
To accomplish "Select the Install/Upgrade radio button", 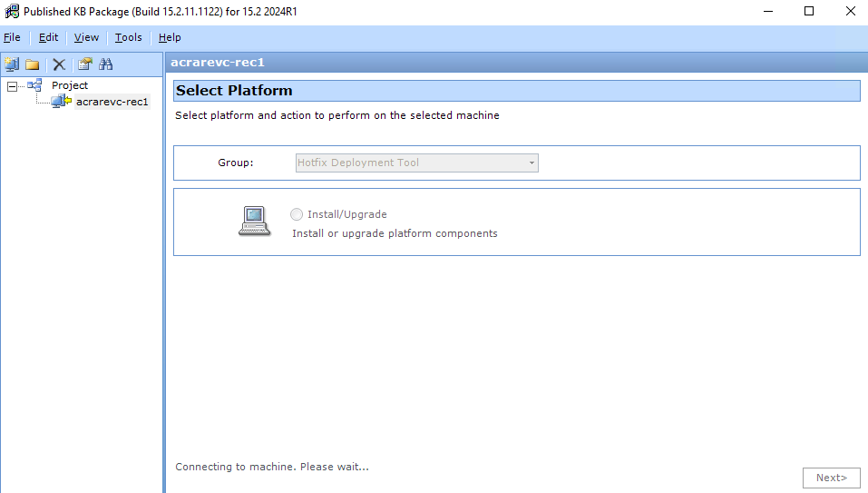I will pos(297,214).
